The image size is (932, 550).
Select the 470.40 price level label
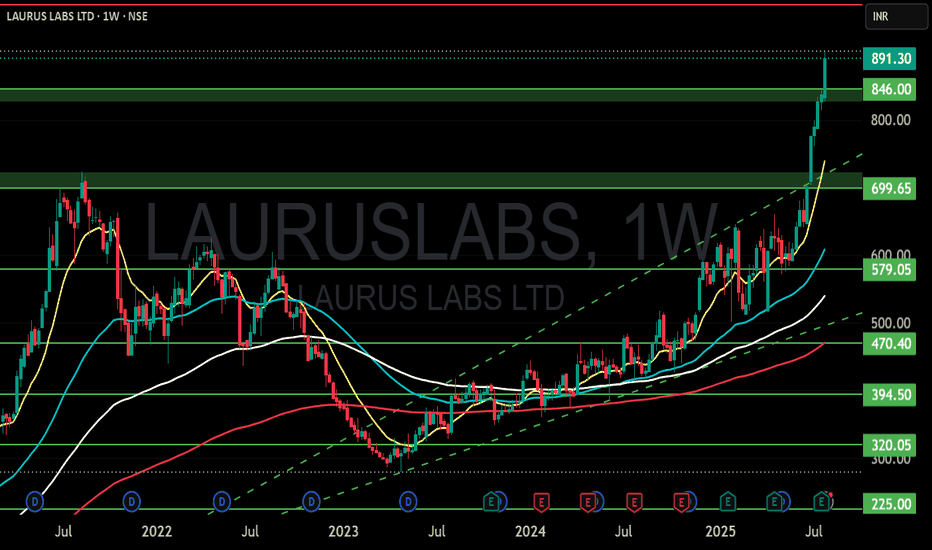[889, 343]
